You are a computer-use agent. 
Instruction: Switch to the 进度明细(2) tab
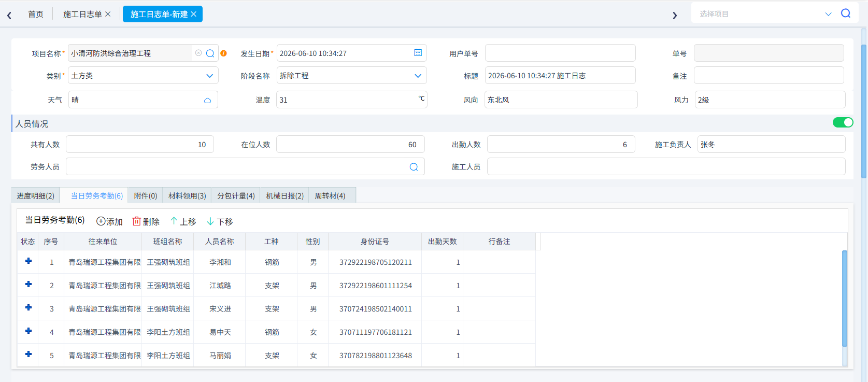(x=35, y=196)
